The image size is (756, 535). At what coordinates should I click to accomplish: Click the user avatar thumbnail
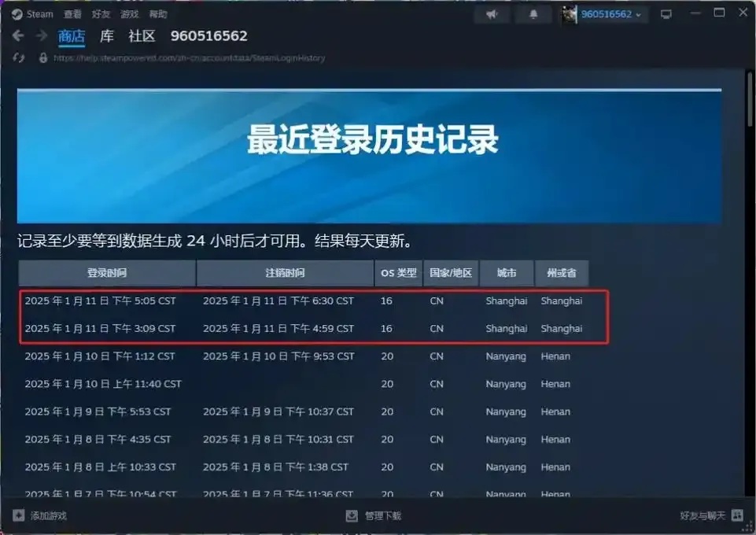[569, 14]
